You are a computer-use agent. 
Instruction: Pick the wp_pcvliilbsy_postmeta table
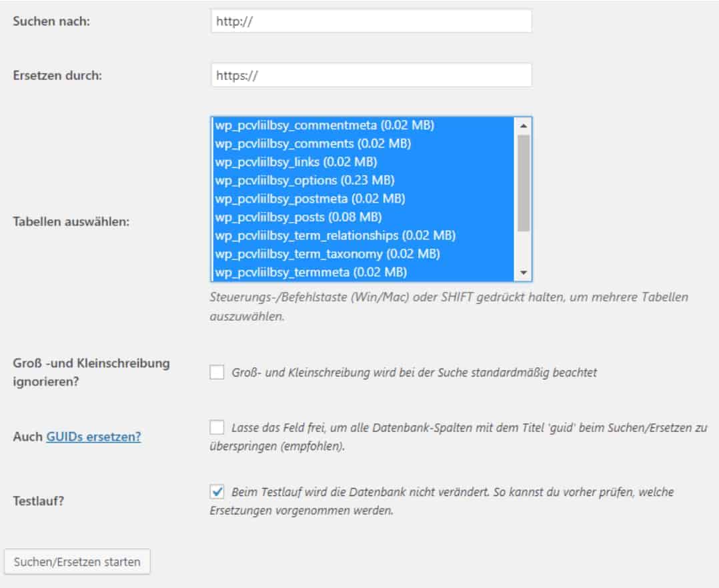309,199
